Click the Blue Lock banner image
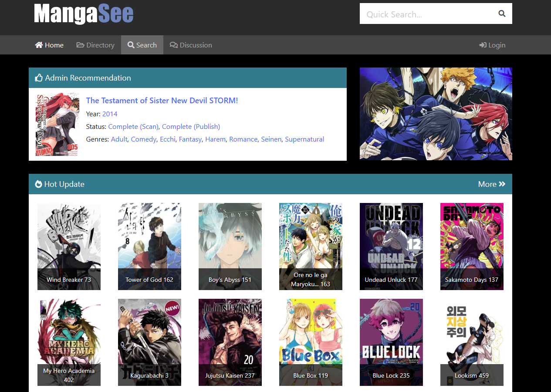Image resolution: width=551 pixels, height=392 pixels. tap(436, 114)
